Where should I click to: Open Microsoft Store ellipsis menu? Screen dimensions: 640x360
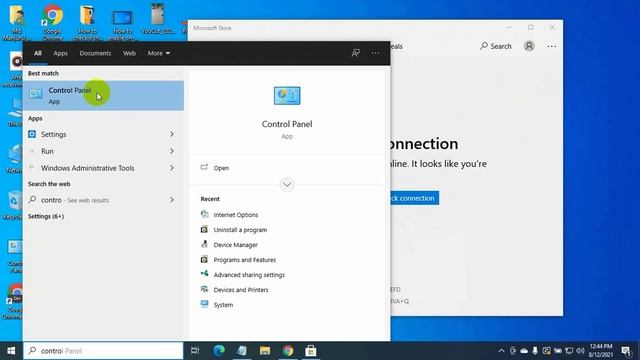(x=551, y=46)
